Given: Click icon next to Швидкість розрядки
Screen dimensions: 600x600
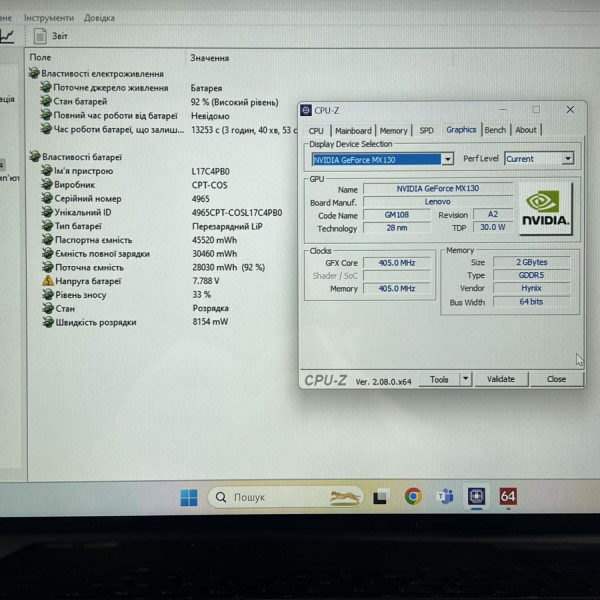Looking at the screenshot, I should tap(48, 322).
